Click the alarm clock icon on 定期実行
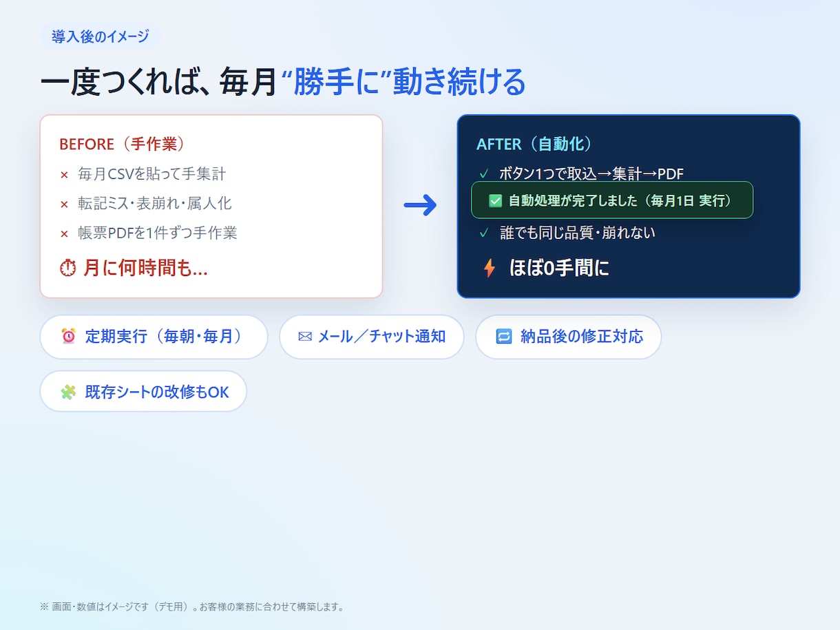The height and width of the screenshot is (630, 840). 69,337
